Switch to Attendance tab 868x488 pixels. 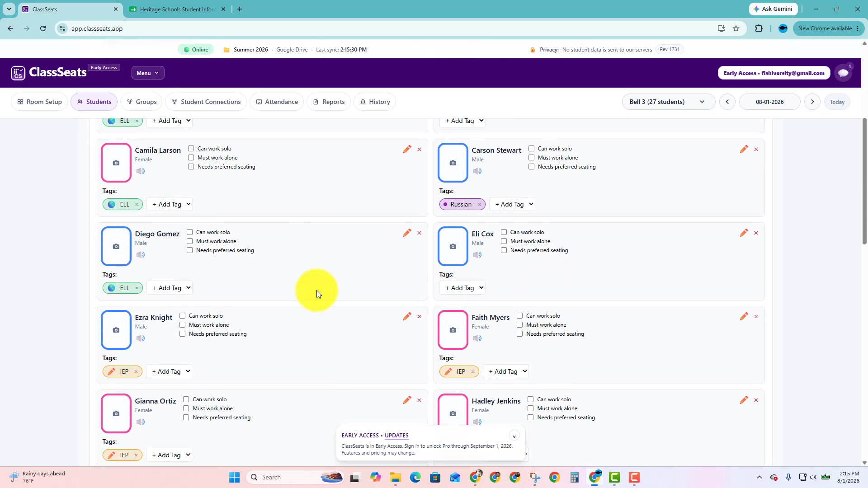coord(277,102)
